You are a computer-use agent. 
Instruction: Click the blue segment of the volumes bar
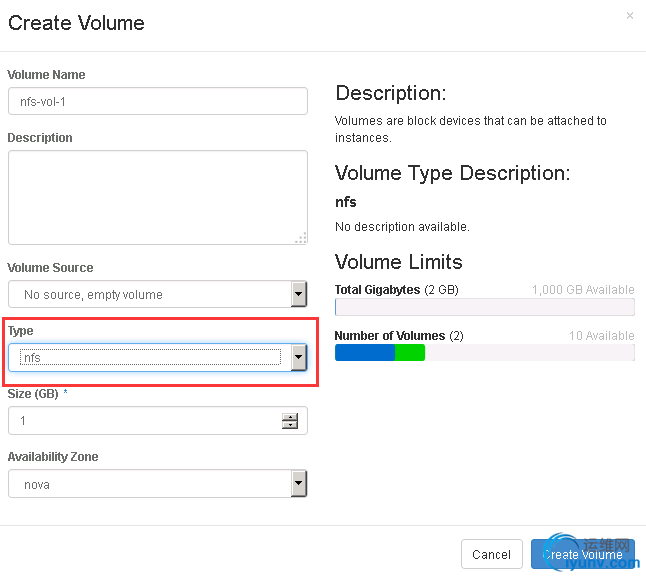(364, 352)
